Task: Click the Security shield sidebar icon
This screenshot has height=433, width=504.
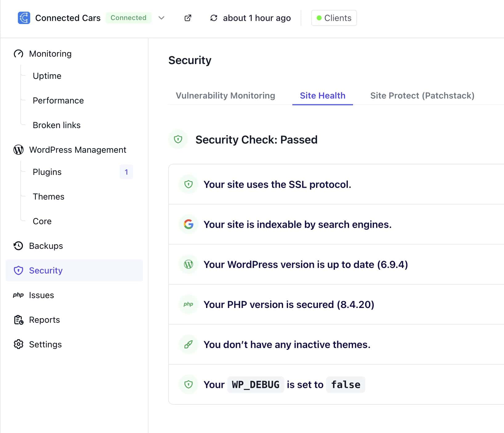Action: (18, 270)
